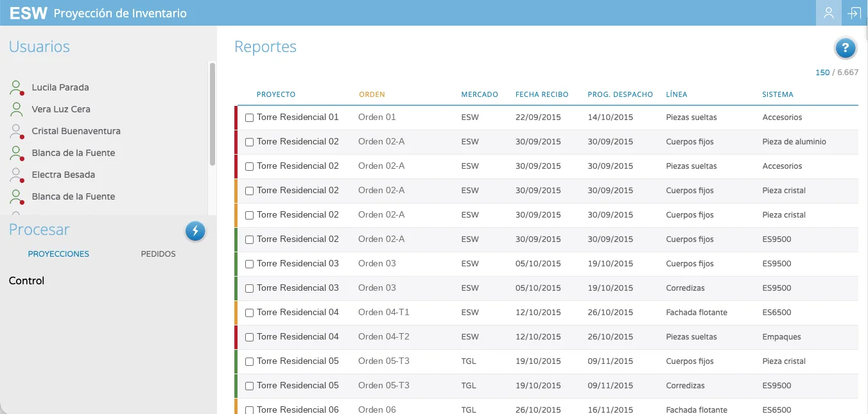
Task: Select checkbox for Torre Residencial 03 Cuerpos fijos
Action: pyautogui.click(x=250, y=264)
